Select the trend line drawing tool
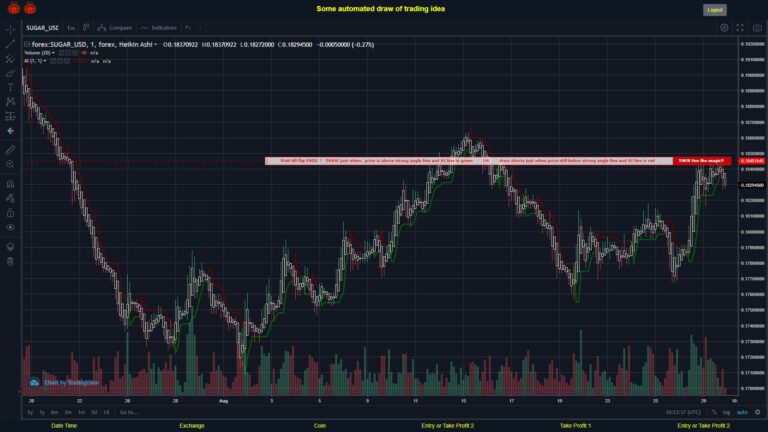 tap(10, 44)
